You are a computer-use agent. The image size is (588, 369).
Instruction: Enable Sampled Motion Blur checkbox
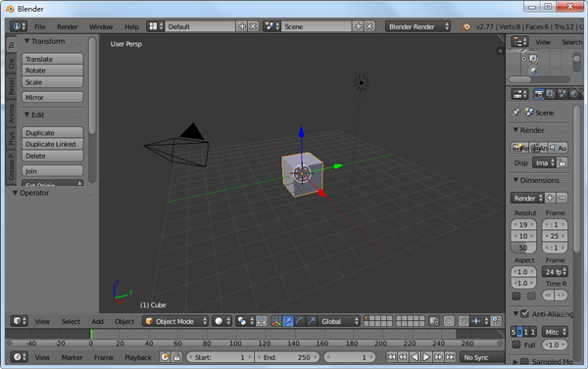pos(524,362)
